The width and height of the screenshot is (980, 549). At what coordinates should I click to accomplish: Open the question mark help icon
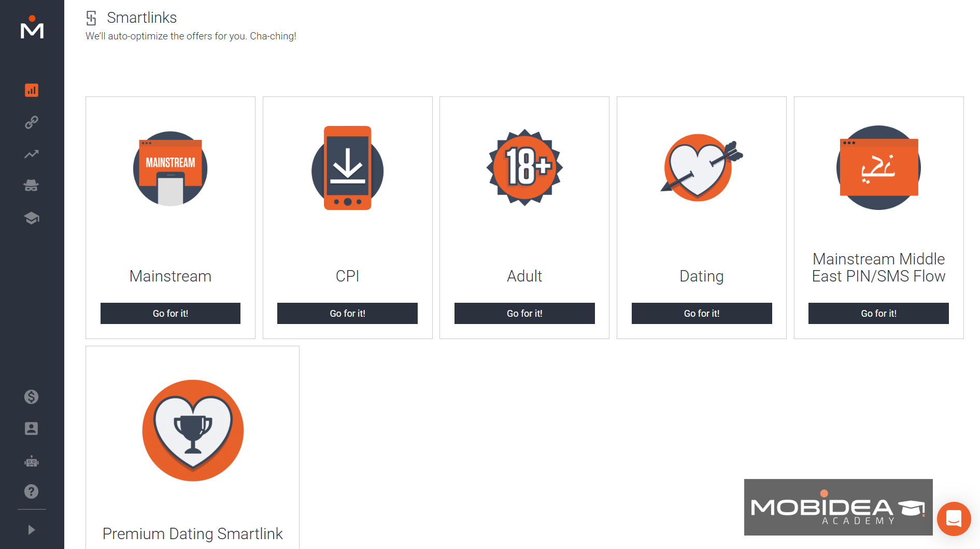[32, 491]
